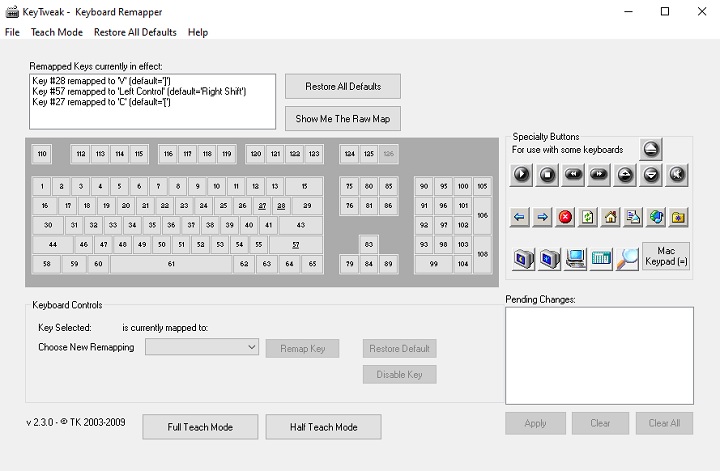Screen dimensions: 720x471
Task: Start Full Teach Mode
Action: click(200, 427)
